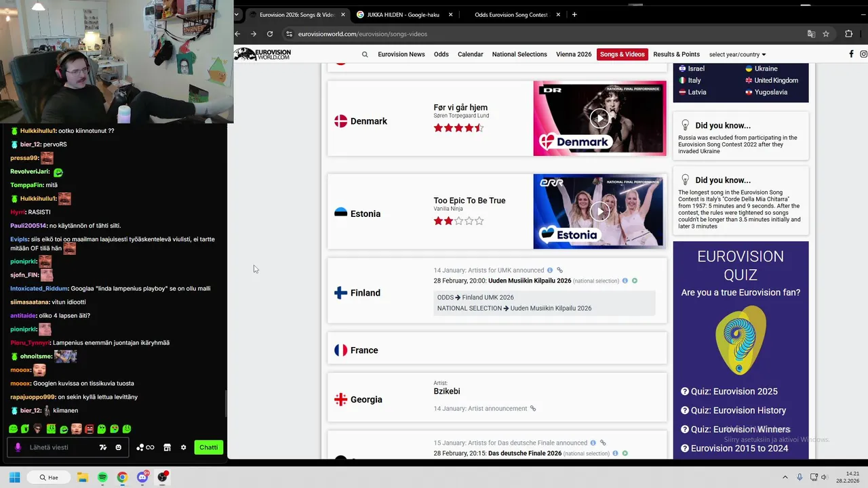Open site info icon in address bar
This screenshot has width=868, height=488.
coord(289,34)
